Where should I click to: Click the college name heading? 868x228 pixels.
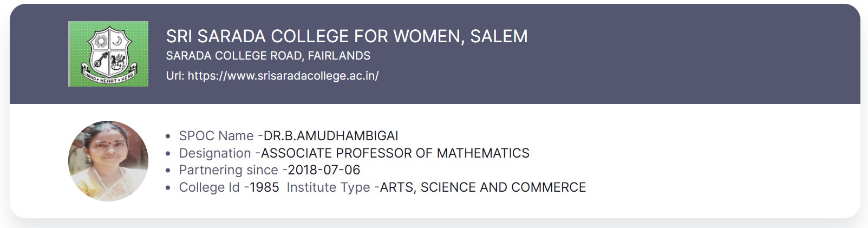347,36
